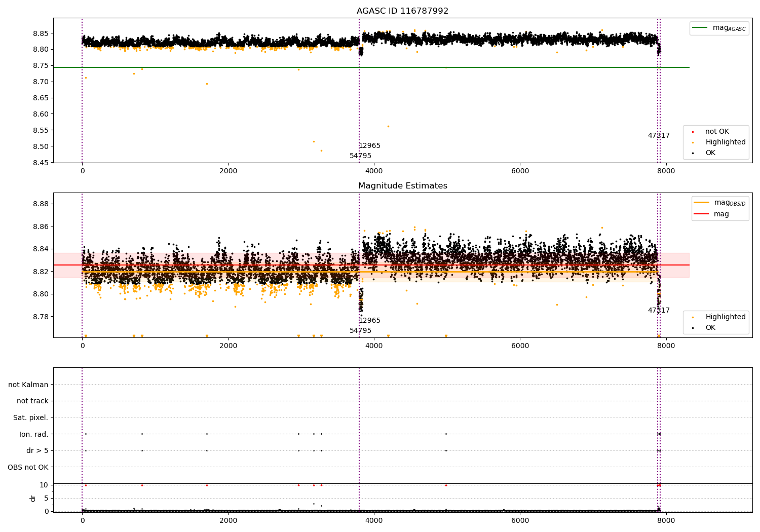Viewport: 760px width, 532px height.
Task: Click the 'dr > 5' row label
Action: (x=37, y=450)
